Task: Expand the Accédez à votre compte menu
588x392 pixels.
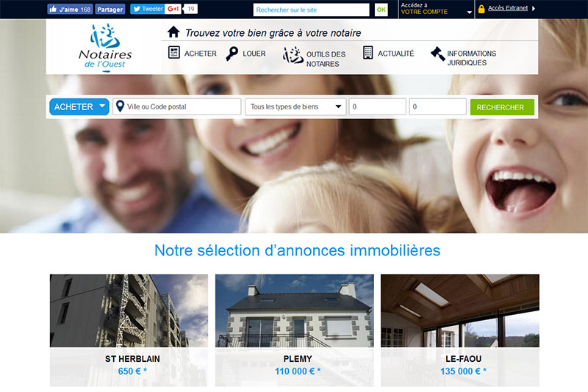Action: pos(437,9)
